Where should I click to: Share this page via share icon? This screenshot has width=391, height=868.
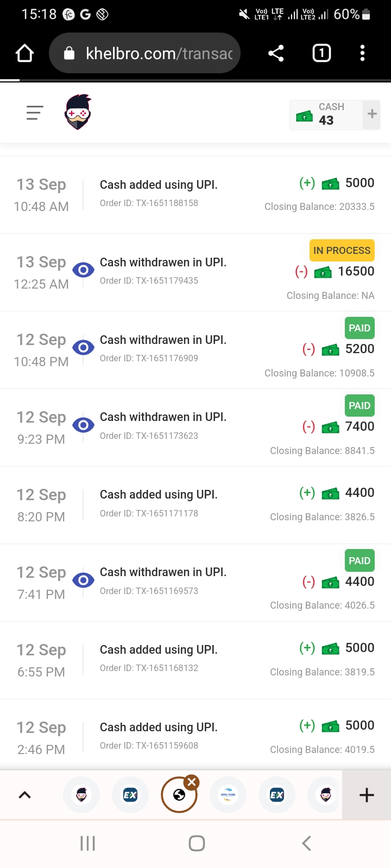pos(276,53)
